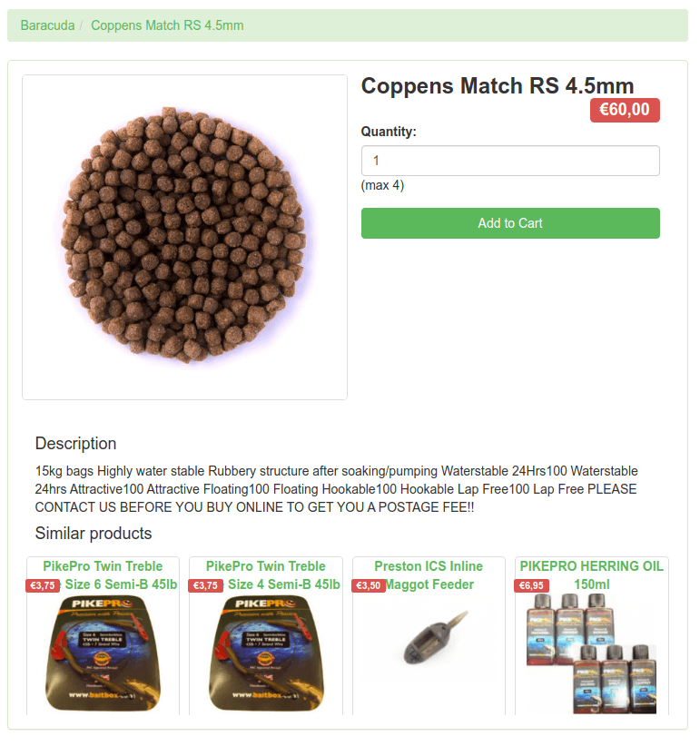
Task: Click the €3,75 badge on Size 6 treble
Action: (43, 585)
